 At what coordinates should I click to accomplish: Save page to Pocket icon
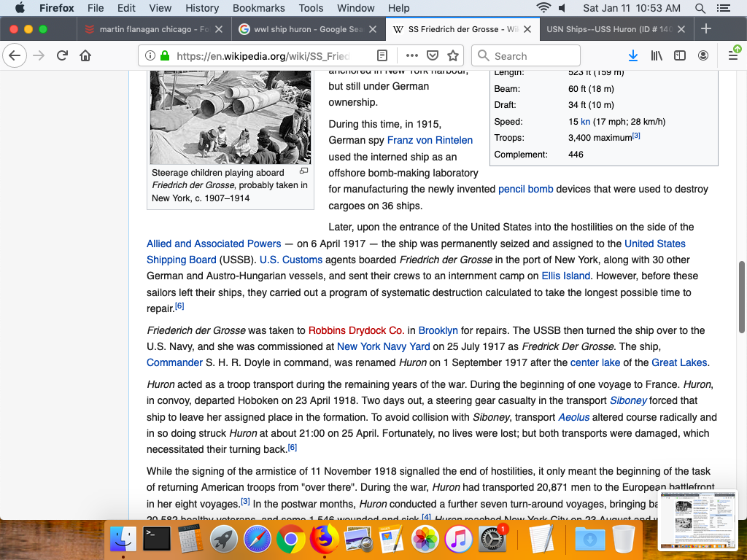click(x=433, y=56)
